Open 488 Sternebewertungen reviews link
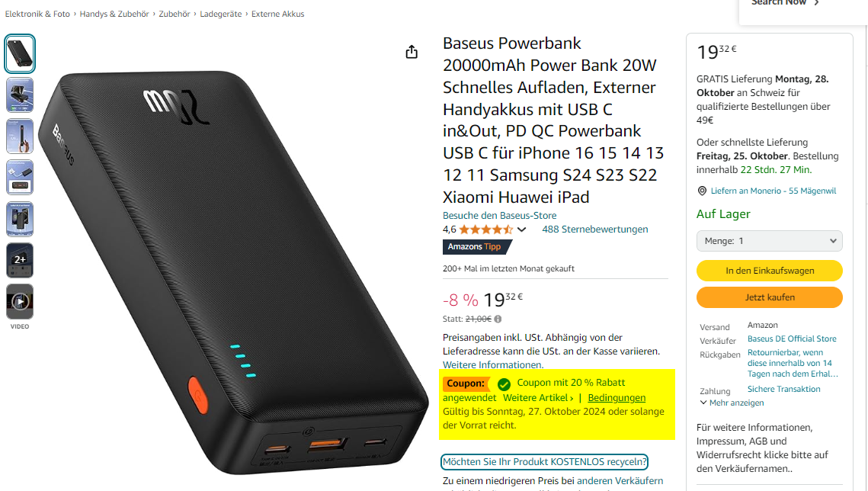The image size is (868, 491). (x=594, y=229)
